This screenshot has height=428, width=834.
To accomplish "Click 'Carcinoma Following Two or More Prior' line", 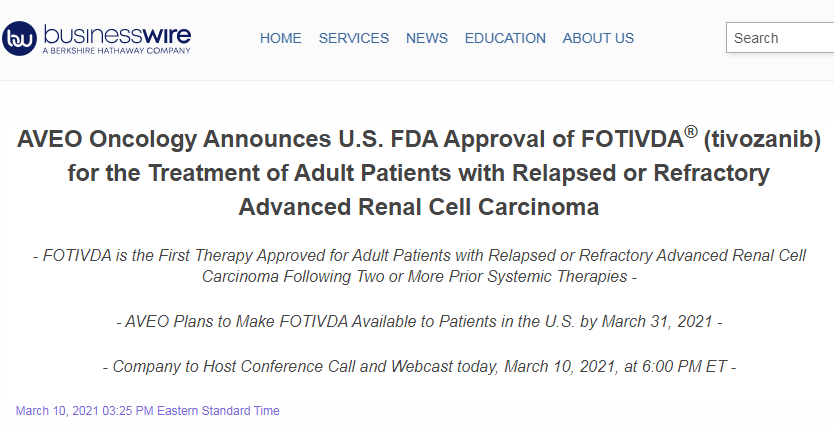I will pyautogui.click(x=419, y=276).
